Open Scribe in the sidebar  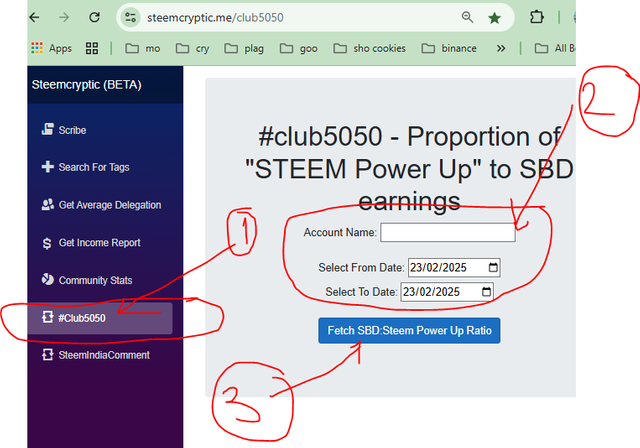tap(64, 130)
